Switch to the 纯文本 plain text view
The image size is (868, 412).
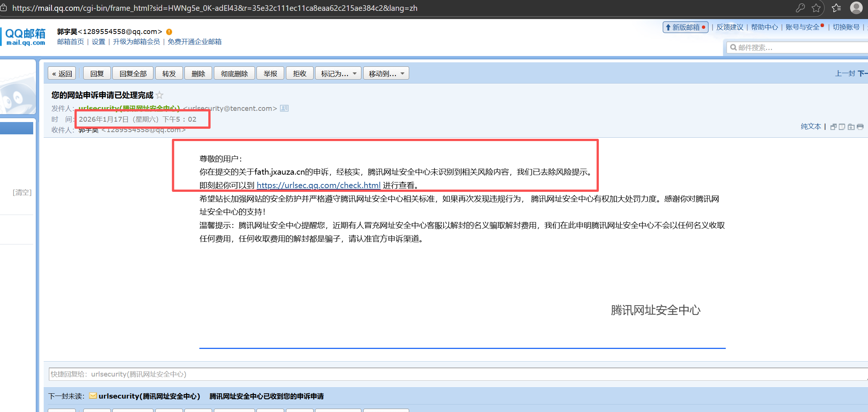(x=811, y=127)
